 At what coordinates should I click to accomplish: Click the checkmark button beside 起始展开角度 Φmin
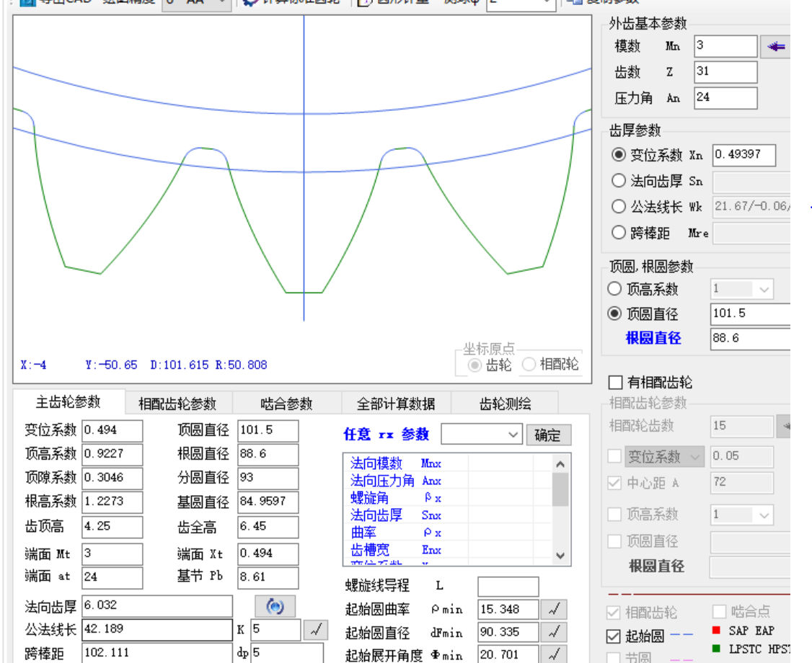554,654
